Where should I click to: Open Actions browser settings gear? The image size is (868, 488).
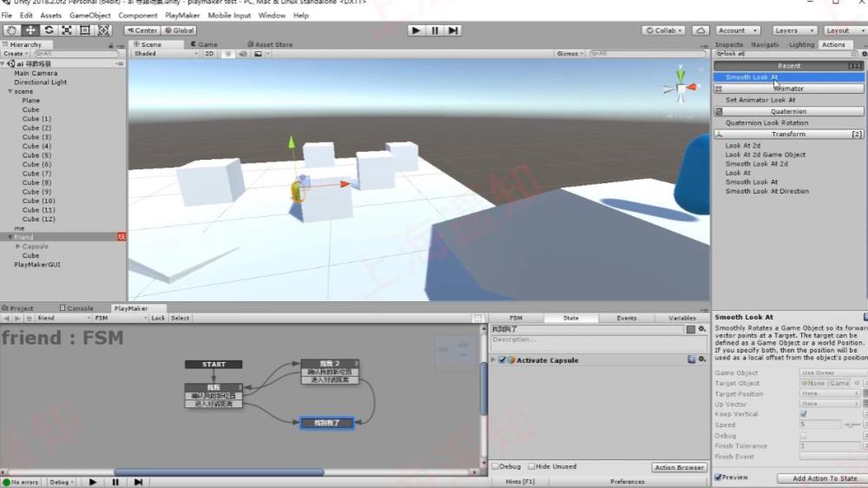[x=865, y=54]
